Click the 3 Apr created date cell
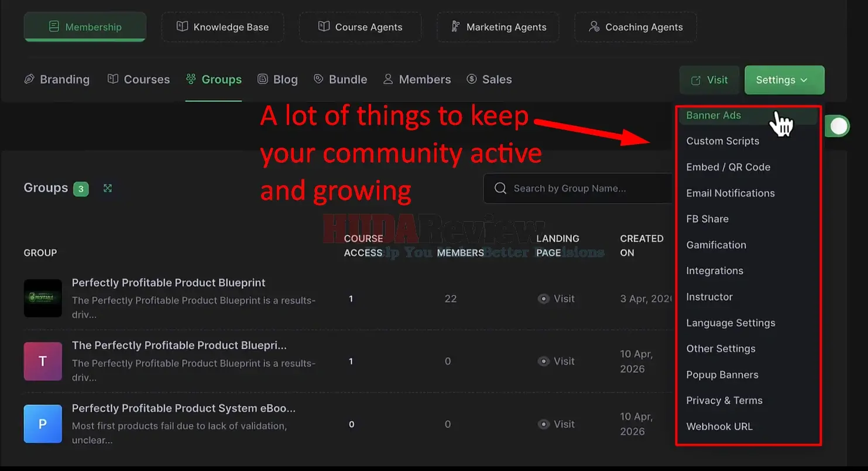 point(646,299)
